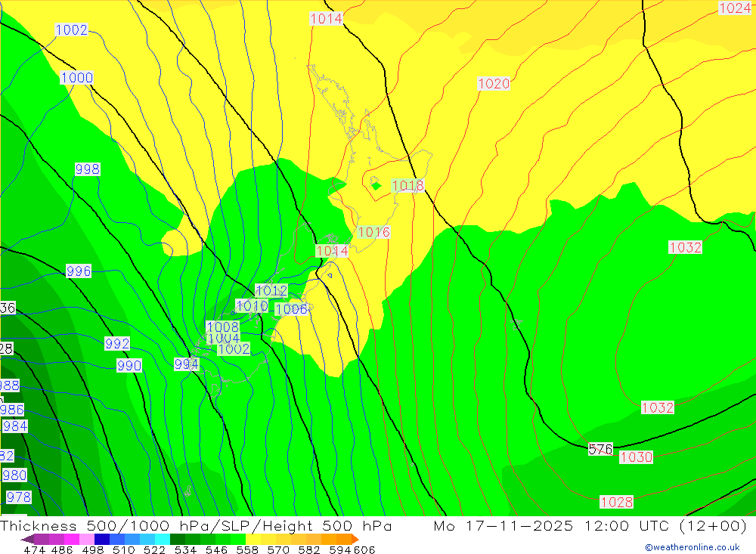Click the blue 980 isobar label
Screen dimensions: 756x554
pos(14,475)
